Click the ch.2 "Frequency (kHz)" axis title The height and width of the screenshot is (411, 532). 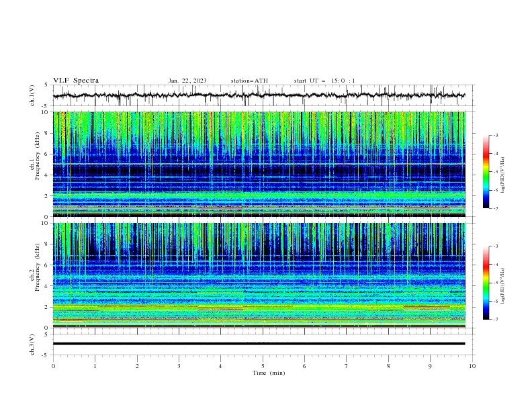pyautogui.click(x=38, y=267)
